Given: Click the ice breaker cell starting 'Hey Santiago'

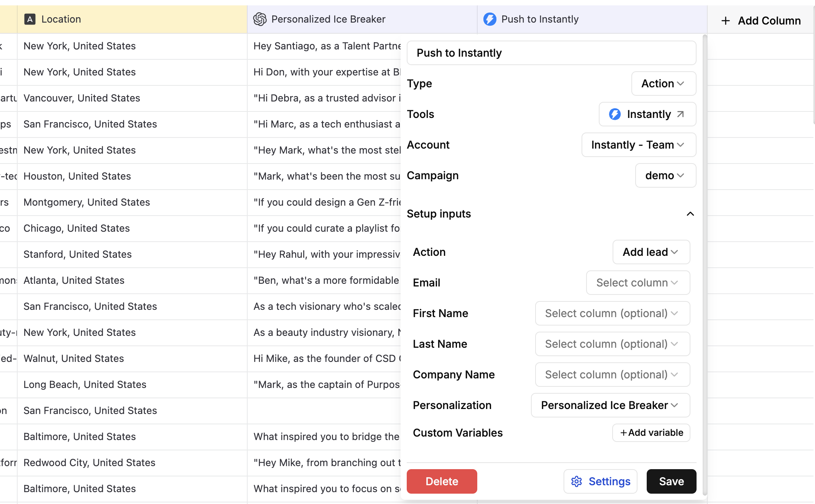Looking at the screenshot, I should click(x=324, y=46).
